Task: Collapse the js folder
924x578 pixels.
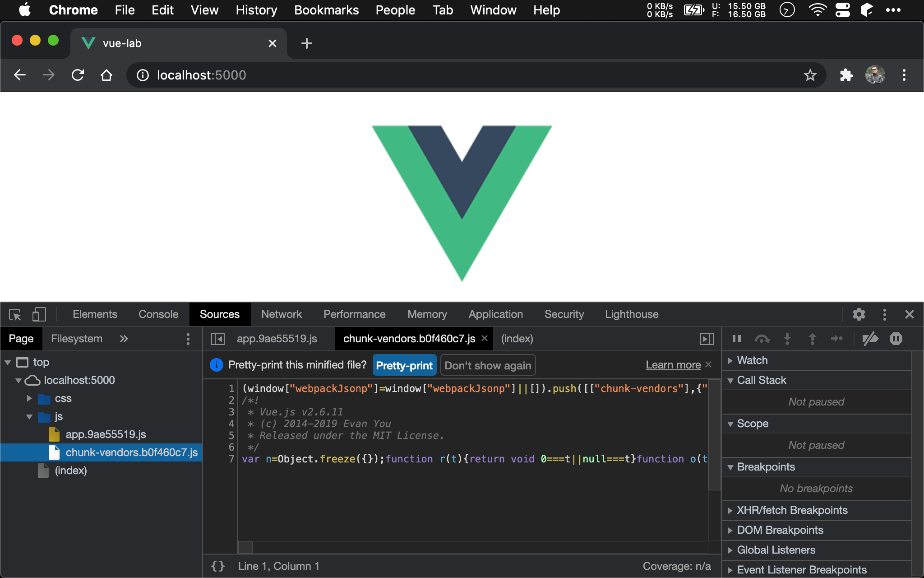Action: click(29, 417)
